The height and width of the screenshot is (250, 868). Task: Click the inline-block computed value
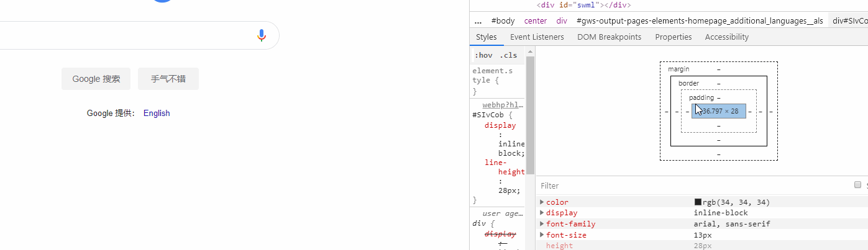(x=721, y=213)
